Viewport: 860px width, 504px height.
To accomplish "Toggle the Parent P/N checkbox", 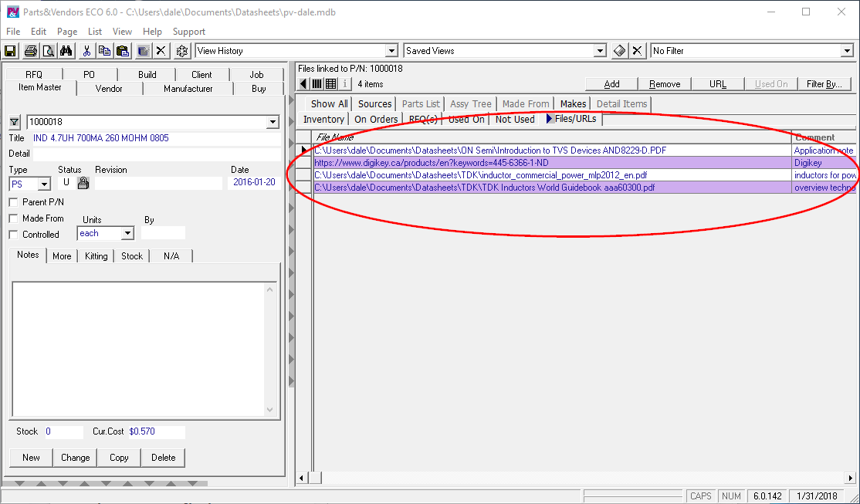I will pos(14,202).
